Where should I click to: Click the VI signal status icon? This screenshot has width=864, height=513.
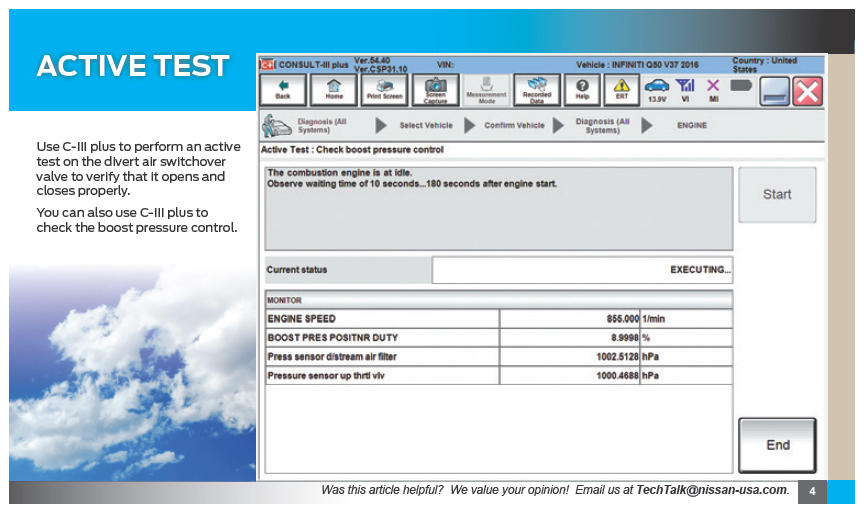[x=686, y=90]
